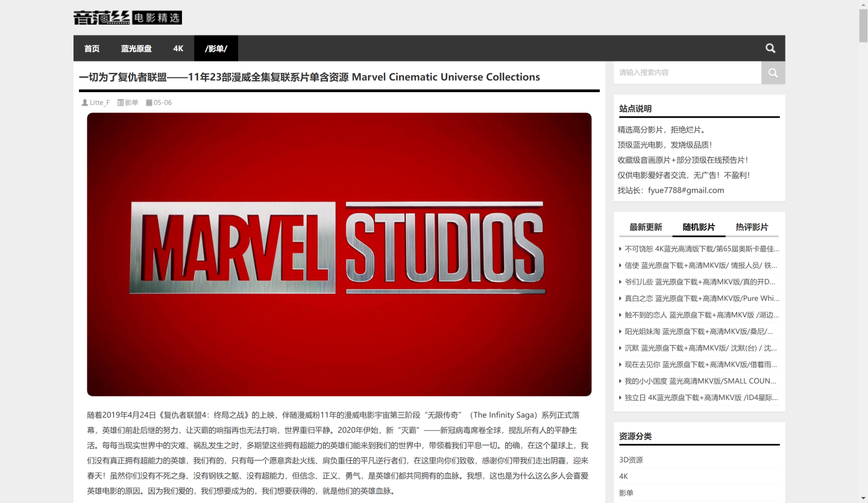The width and height of the screenshot is (868, 503).
Task: Open 信使 蓝光原盘下载 movie link
Action: (x=701, y=265)
